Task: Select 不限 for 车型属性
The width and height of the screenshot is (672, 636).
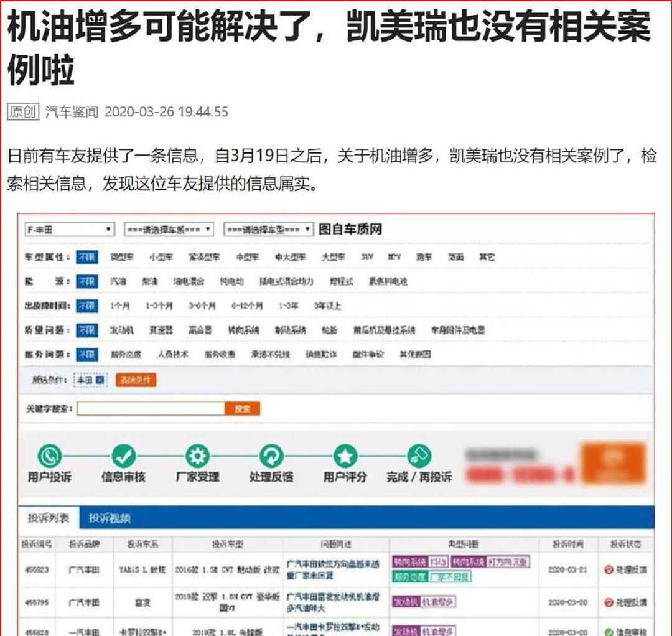Action: [x=87, y=257]
